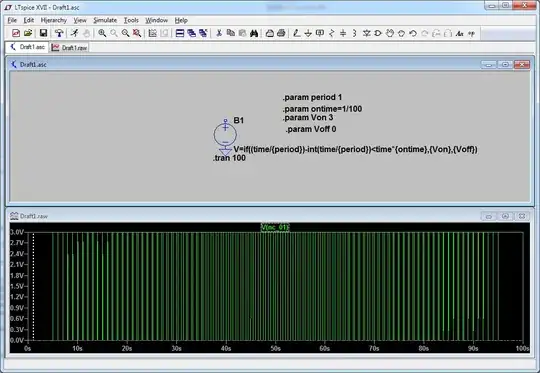Click the Zoom In magnifier icon

(x=102, y=33)
